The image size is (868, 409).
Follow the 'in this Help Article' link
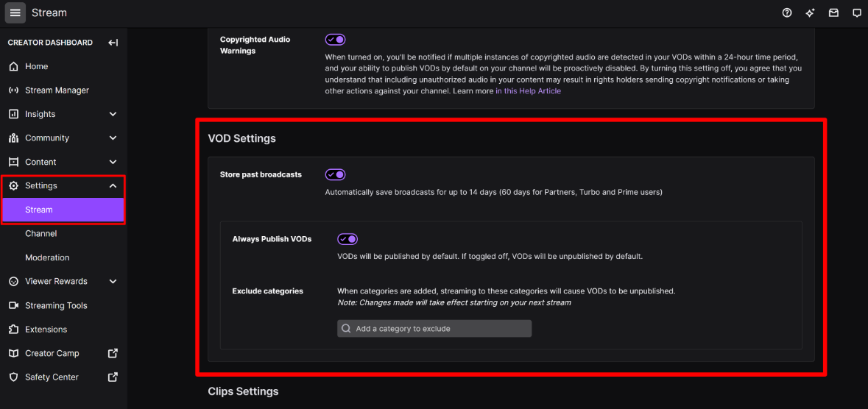click(x=528, y=90)
